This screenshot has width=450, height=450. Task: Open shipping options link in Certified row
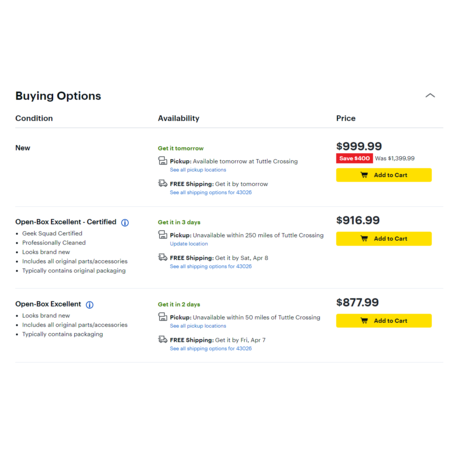coord(211,266)
